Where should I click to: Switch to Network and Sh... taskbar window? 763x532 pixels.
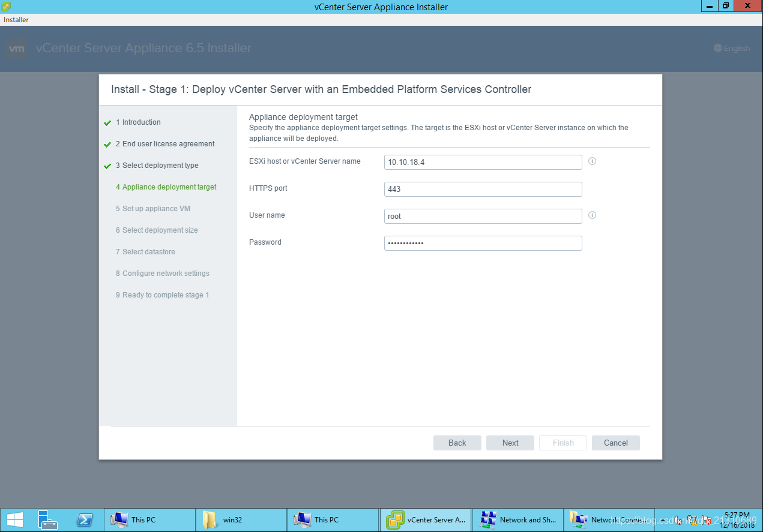[518, 519]
